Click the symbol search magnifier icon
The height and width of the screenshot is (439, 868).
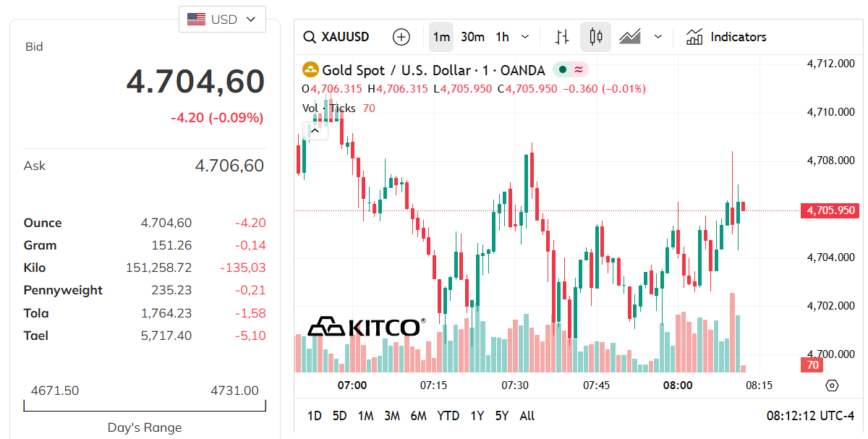point(310,36)
